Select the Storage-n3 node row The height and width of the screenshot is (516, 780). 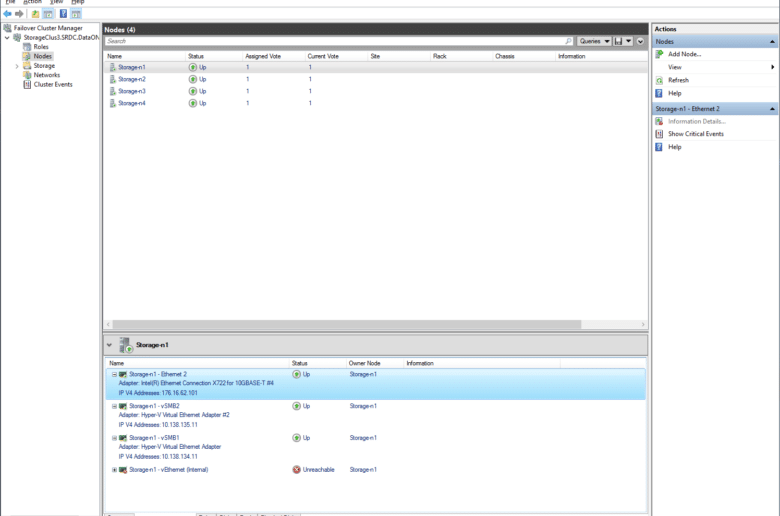376,91
